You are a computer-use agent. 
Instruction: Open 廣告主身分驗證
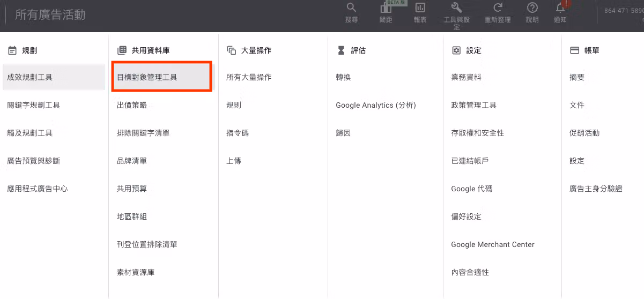click(596, 189)
